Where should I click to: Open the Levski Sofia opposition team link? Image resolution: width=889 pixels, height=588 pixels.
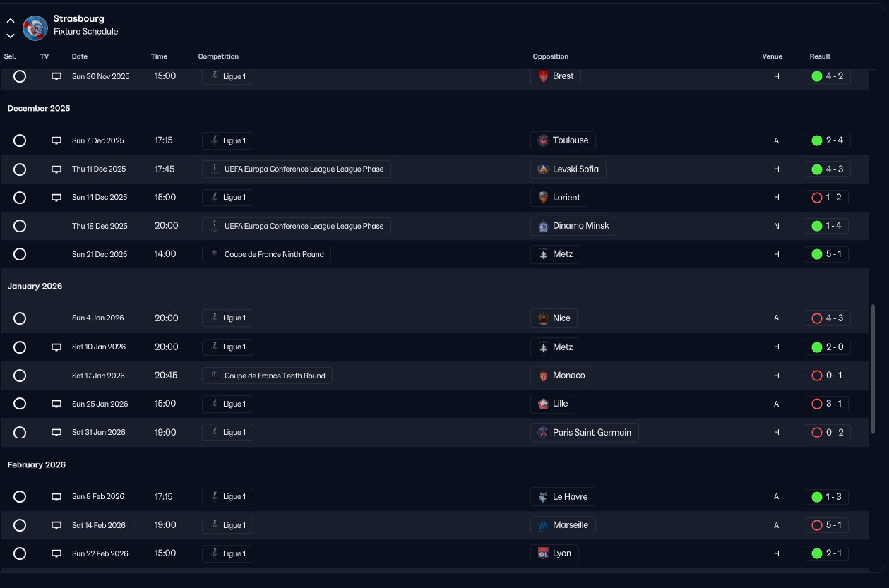568,169
